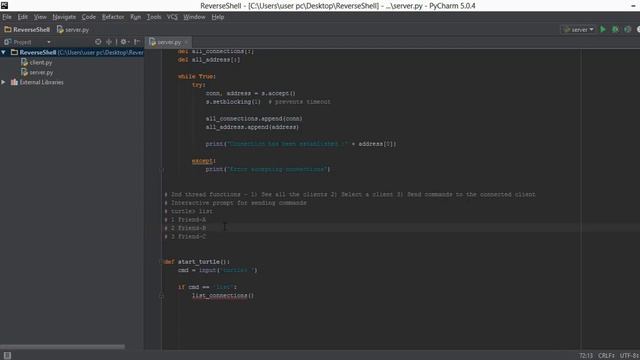Open the Navigate menu
This screenshot has width=640, height=360.
(64, 17)
